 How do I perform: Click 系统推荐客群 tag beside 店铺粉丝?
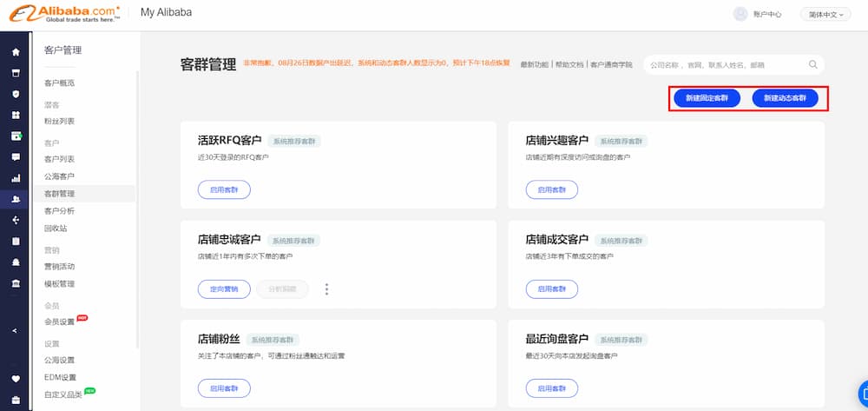coord(273,340)
